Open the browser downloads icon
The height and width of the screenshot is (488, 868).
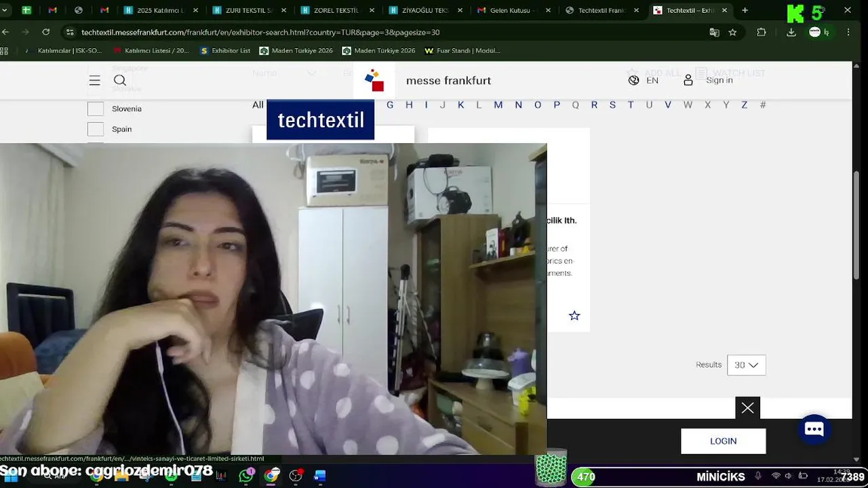click(x=791, y=32)
